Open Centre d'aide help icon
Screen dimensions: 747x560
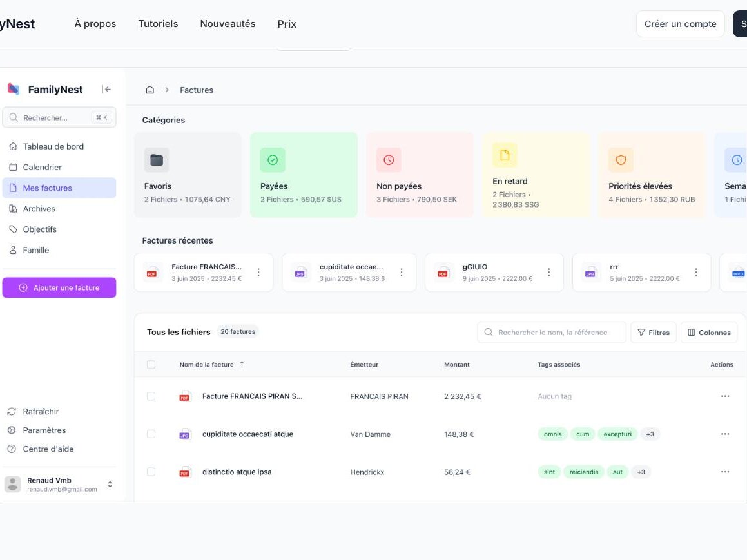coord(12,449)
